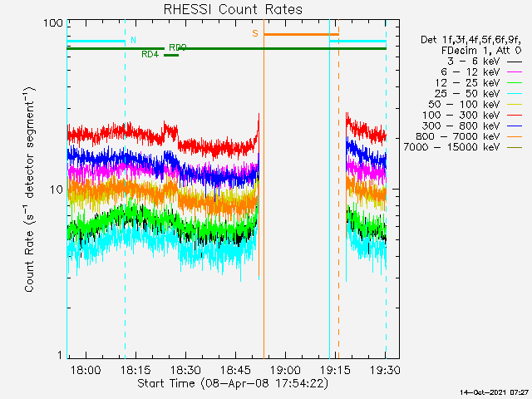Select the '100 - 300 keV' legend label
Image resolution: width=532 pixels, height=399 pixels.
pyautogui.click(x=461, y=115)
